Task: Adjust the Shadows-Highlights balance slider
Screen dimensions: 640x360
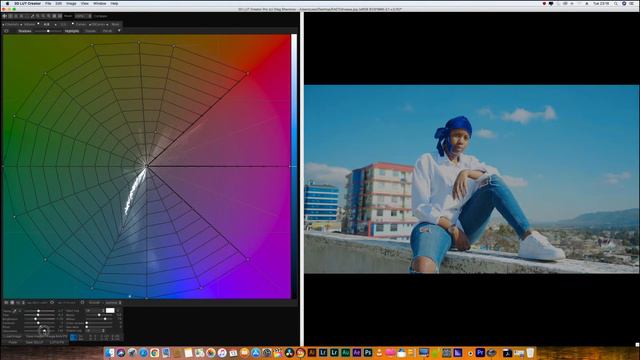Action: pos(48,31)
